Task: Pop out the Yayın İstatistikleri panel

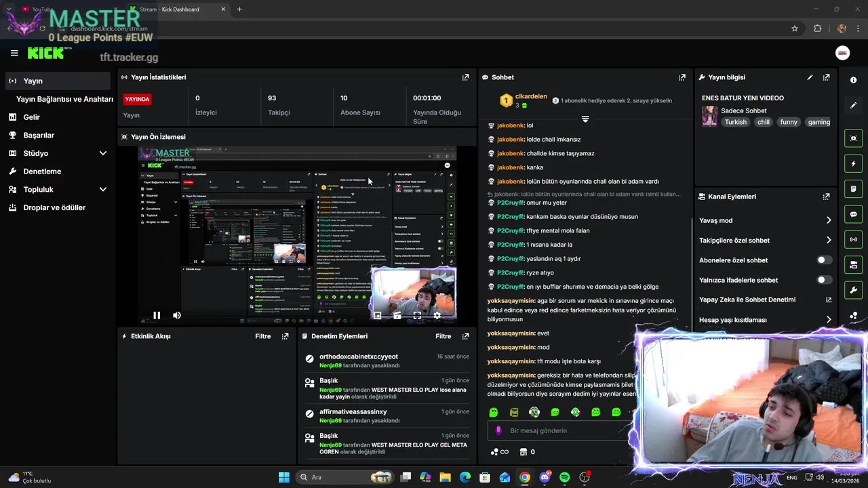Action: coord(465,77)
